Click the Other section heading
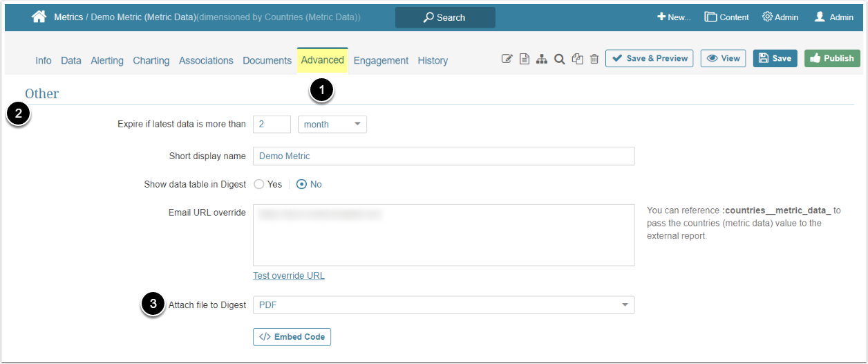Screen dimensions: 868x364 [x=42, y=93]
